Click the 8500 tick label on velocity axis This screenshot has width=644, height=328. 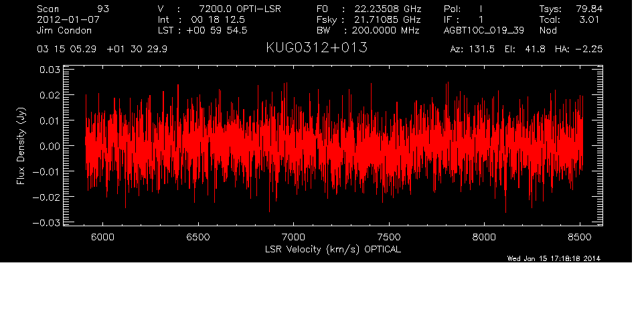(580, 237)
